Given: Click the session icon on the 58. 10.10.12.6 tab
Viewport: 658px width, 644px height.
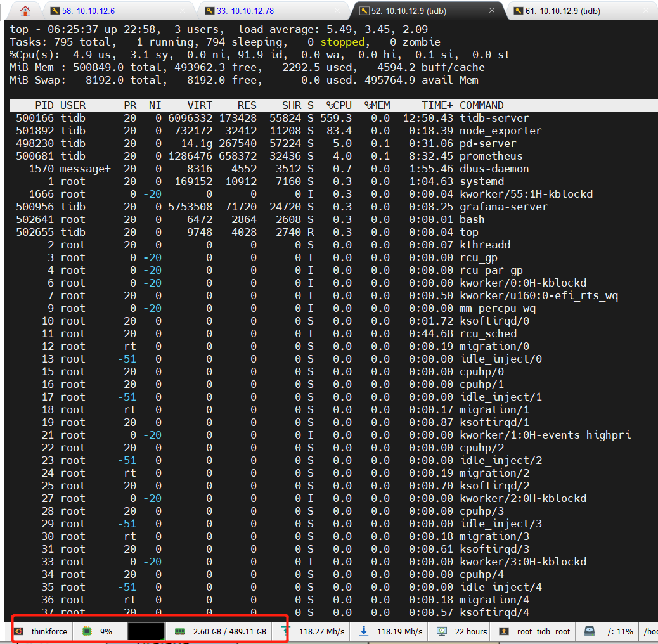Looking at the screenshot, I should [x=55, y=11].
